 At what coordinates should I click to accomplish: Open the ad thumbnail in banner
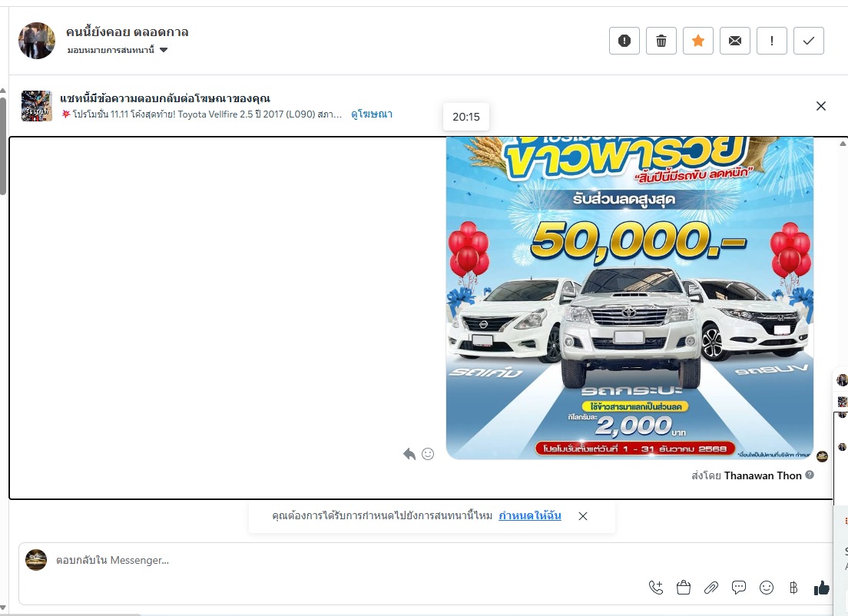point(37,106)
